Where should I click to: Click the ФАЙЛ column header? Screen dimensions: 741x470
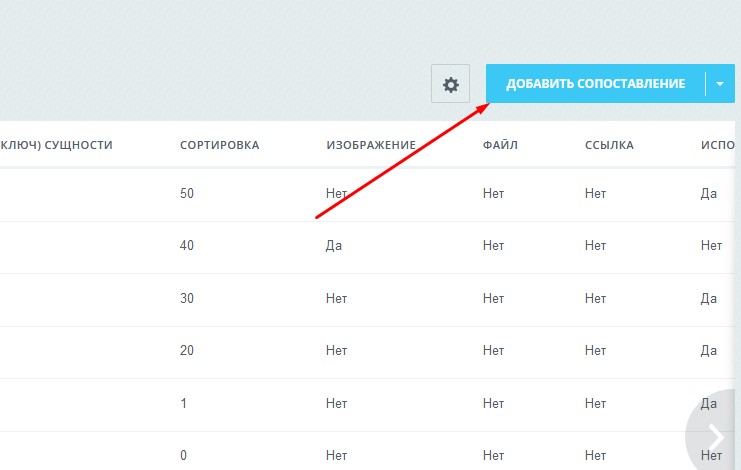(500, 145)
